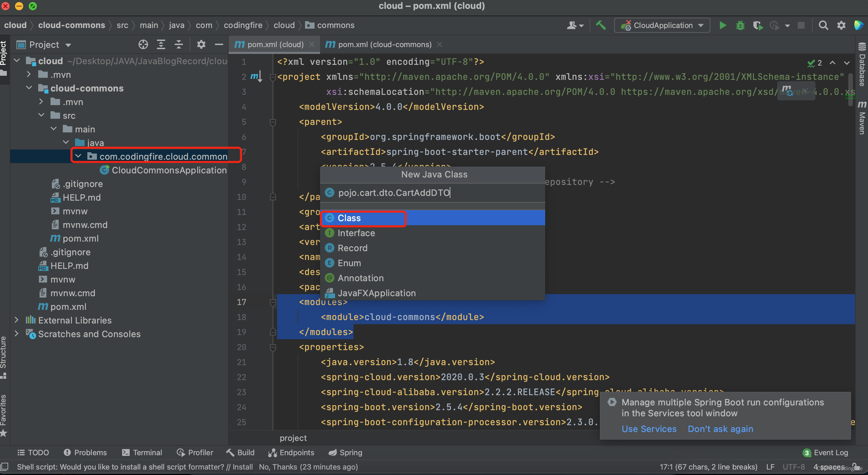Open the Database tool window
Image resolution: width=868 pixels, height=475 pixels.
(862, 65)
